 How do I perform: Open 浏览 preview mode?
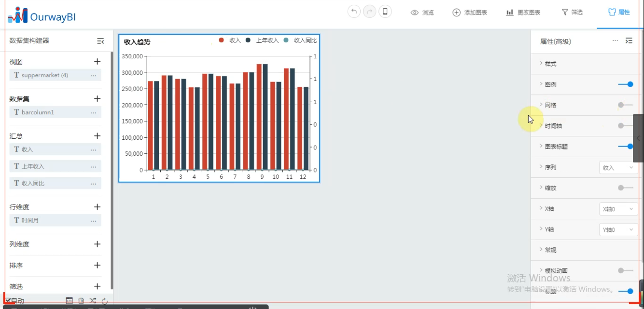(x=422, y=13)
